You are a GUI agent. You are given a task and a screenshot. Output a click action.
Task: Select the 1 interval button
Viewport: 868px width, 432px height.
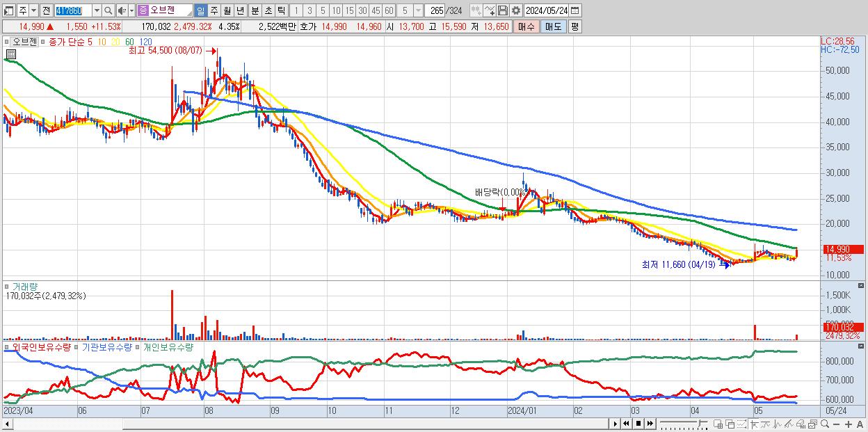point(296,10)
